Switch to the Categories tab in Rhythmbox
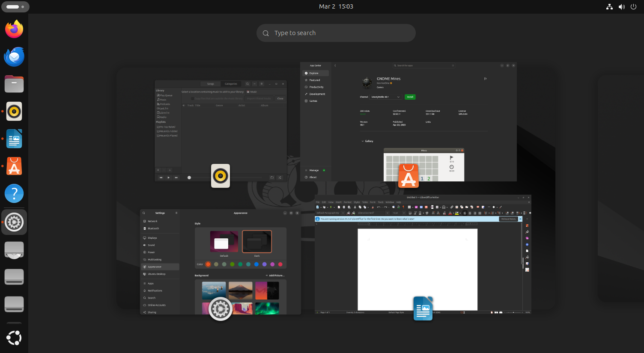Image resolution: width=644 pixels, height=353 pixels. 231,84
